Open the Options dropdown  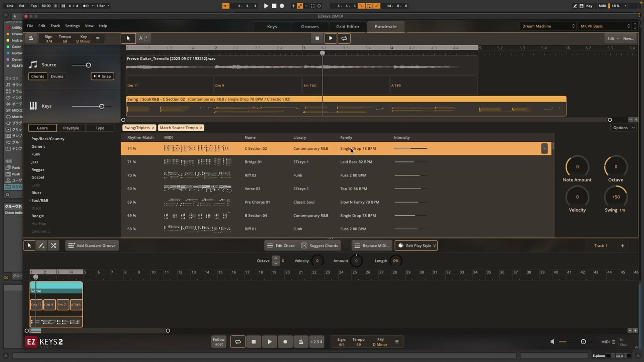point(623,128)
